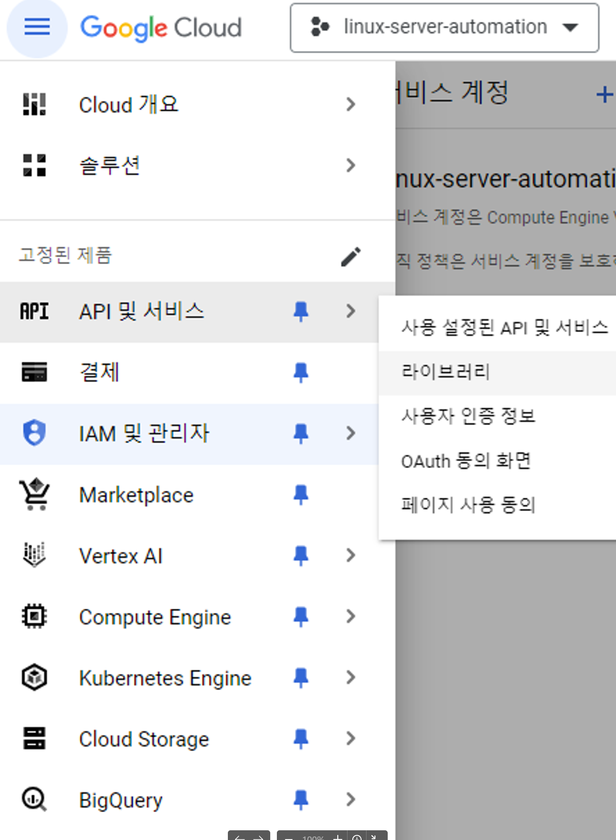
Task: Click the project hexagon dots icon
Action: 320,27
